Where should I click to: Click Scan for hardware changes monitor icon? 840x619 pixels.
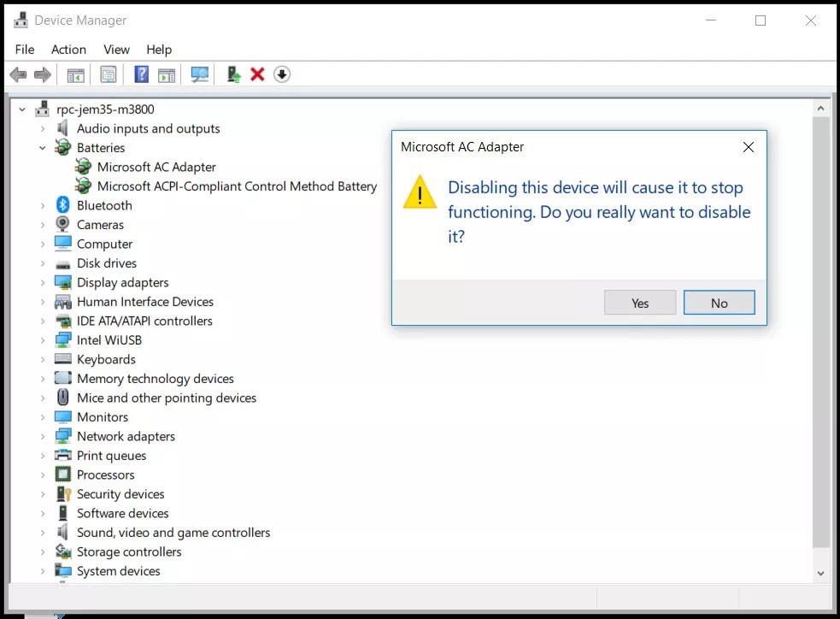pyautogui.click(x=200, y=75)
